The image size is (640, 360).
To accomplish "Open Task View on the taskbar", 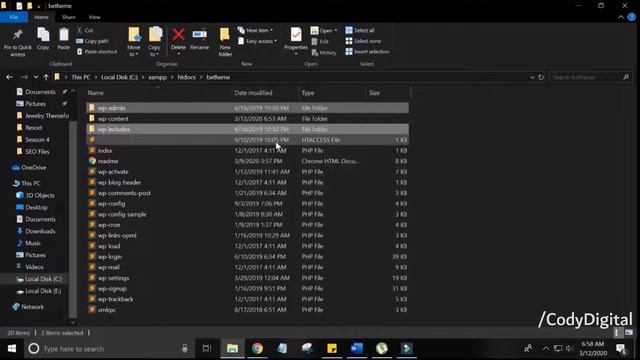I will (207, 348).
